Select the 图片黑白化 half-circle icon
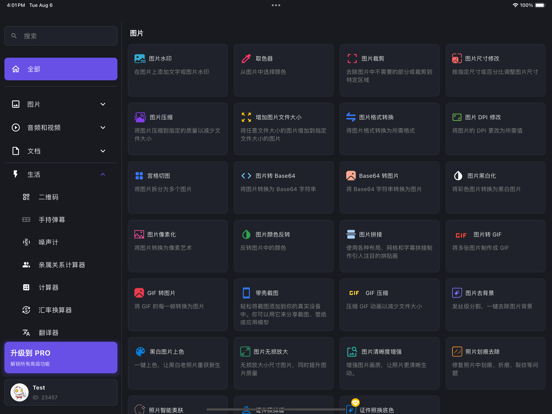552x414 pixels. point(458,176)
